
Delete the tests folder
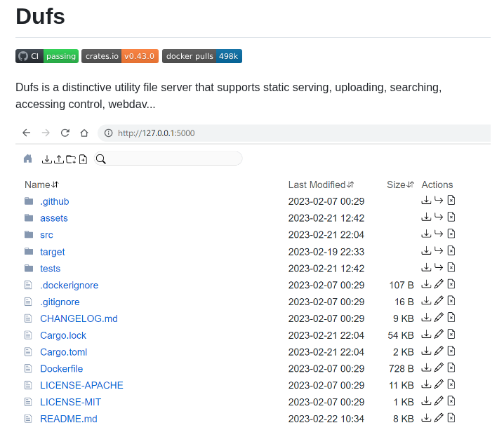coord(451,267)
